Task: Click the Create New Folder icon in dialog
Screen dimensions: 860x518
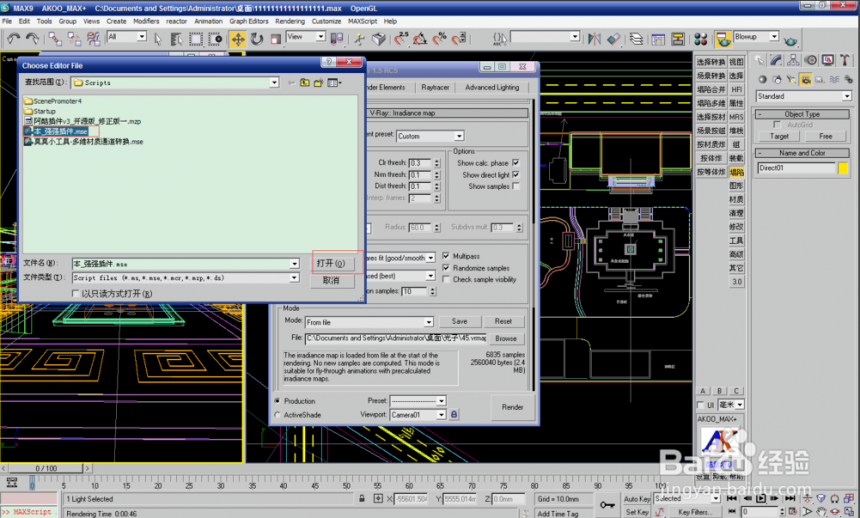Action: (x=318, y=83)
